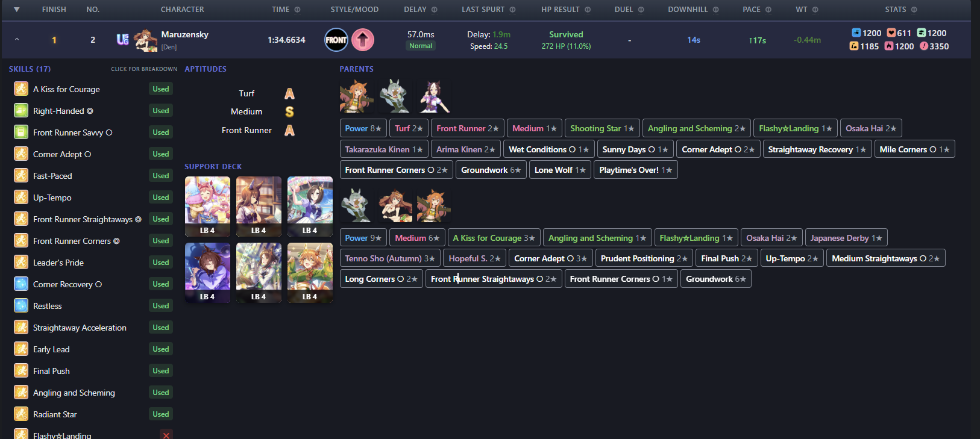Click the A Kiss for Courage skill icon

tap(21, 89)
